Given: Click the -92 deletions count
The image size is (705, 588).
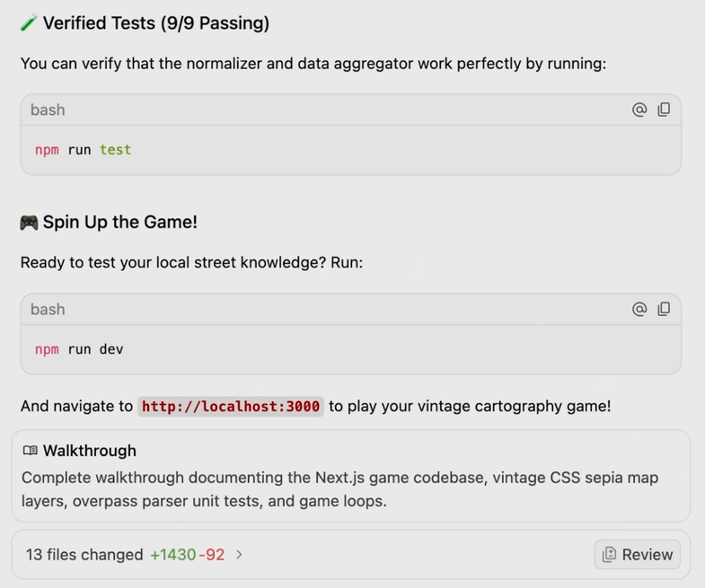Looking at the screenshot, I should coord(211,555).
